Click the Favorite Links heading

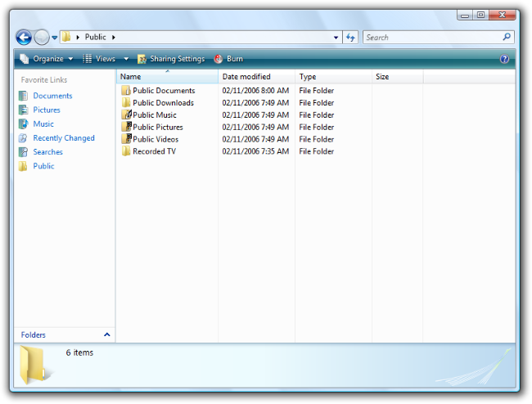click(44, 80)
